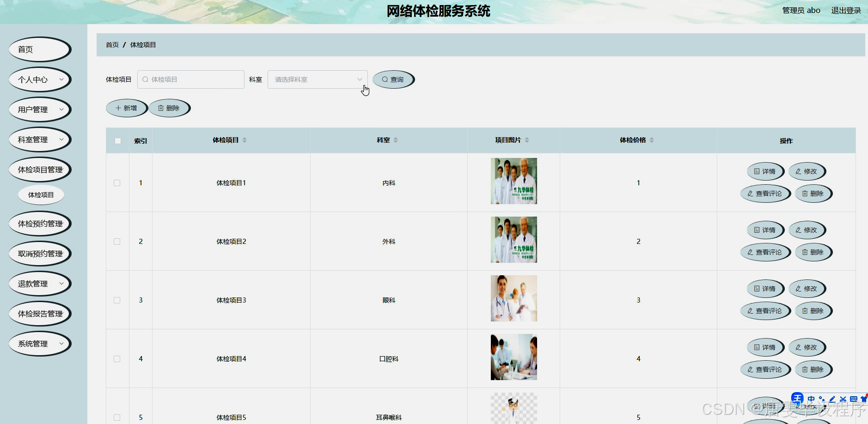The image size is (868, 424).
Task: Click 修改 for 体检项目2
Action: [x=807, y=230]
